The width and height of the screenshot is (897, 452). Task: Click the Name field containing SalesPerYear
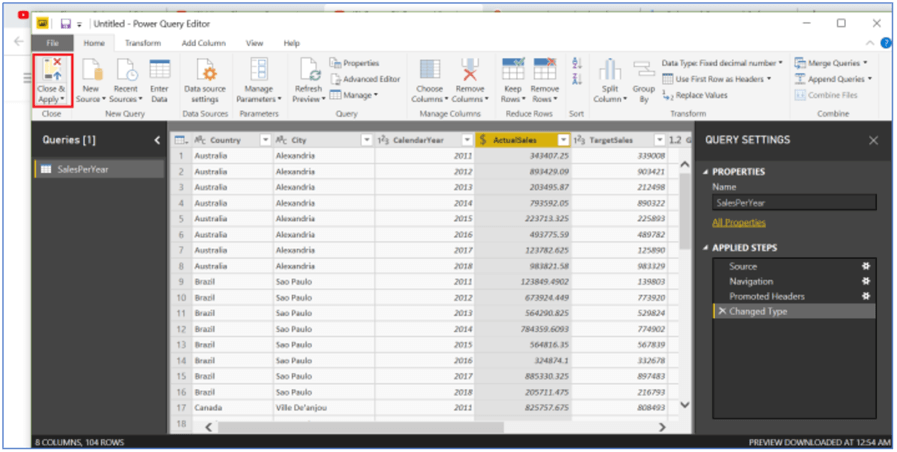[794, 203]
